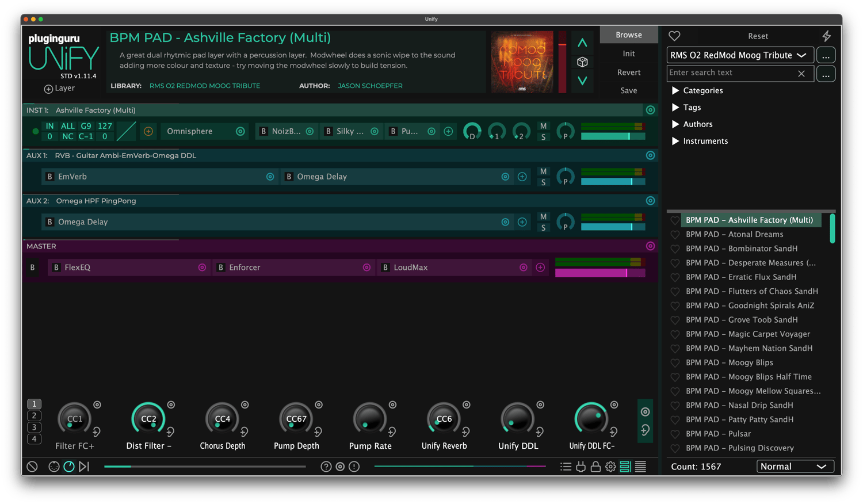
Task: Open the settings gear icon
Action: point(610,467)
